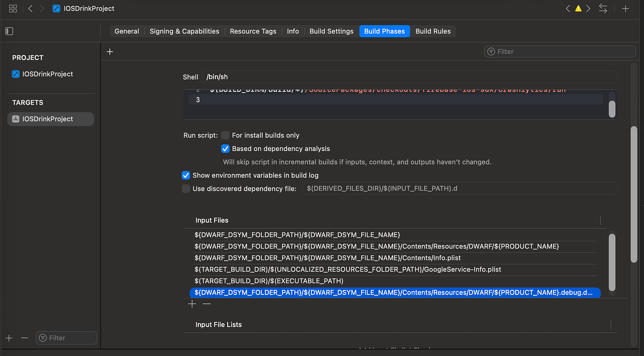Select the first DWARF_DSYM_FILE_NAME input file row
The height and width of the screenshot is (356, 644).
pos(396,235)
